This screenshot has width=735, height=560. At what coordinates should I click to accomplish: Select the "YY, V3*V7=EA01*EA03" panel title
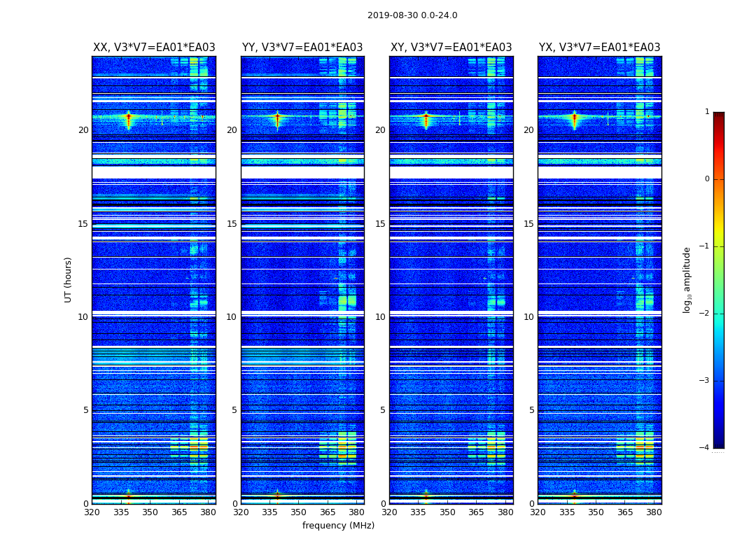click(302, 48)
